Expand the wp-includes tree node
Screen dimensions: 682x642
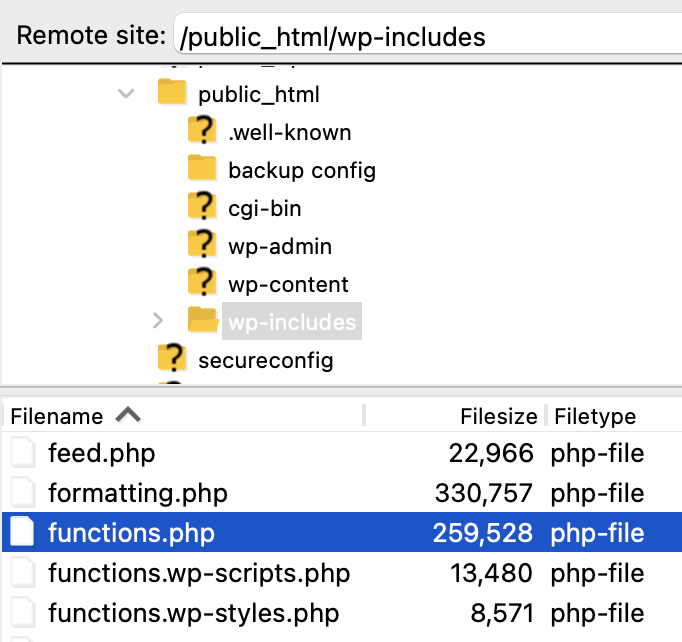point(158,321)
